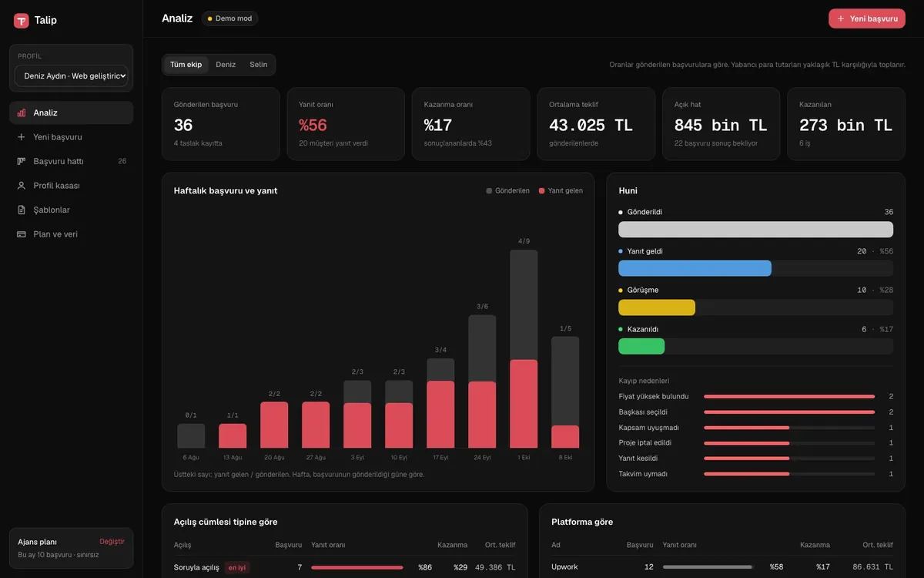This screenshot has height=578, width=924.
Task: Toggle the Gönderilen legend in weekly chart
Action: point(507,190)
